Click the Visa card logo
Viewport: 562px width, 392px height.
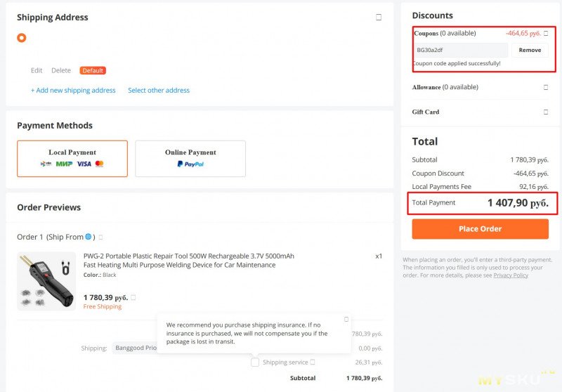(84, 164)
